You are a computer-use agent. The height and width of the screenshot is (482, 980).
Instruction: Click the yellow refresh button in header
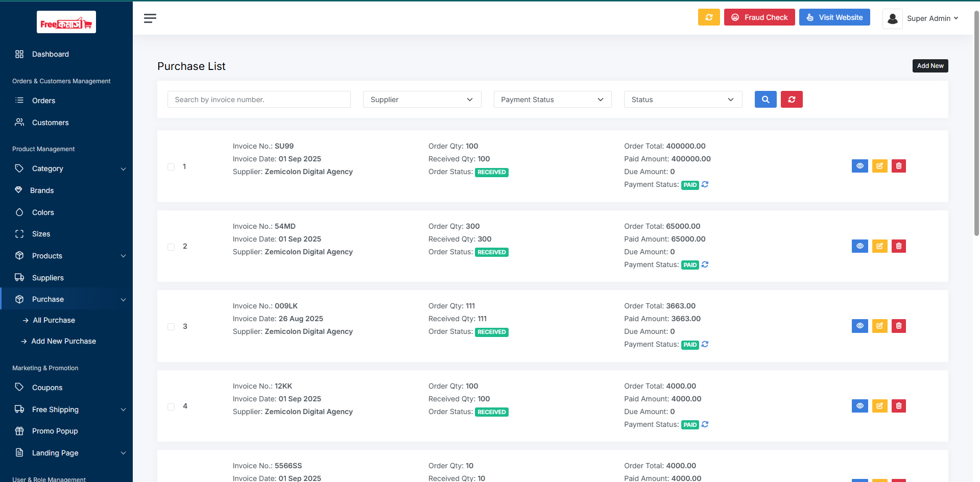(708, 17)
